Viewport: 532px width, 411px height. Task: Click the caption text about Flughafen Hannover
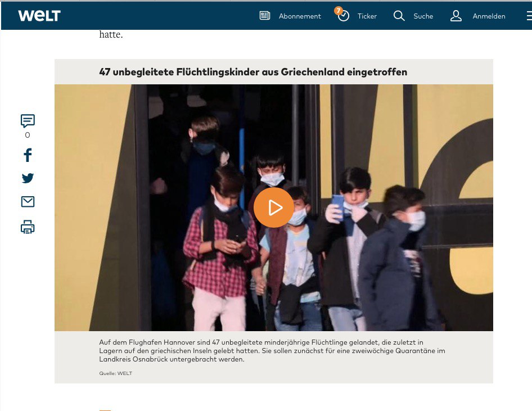(272, 351)
